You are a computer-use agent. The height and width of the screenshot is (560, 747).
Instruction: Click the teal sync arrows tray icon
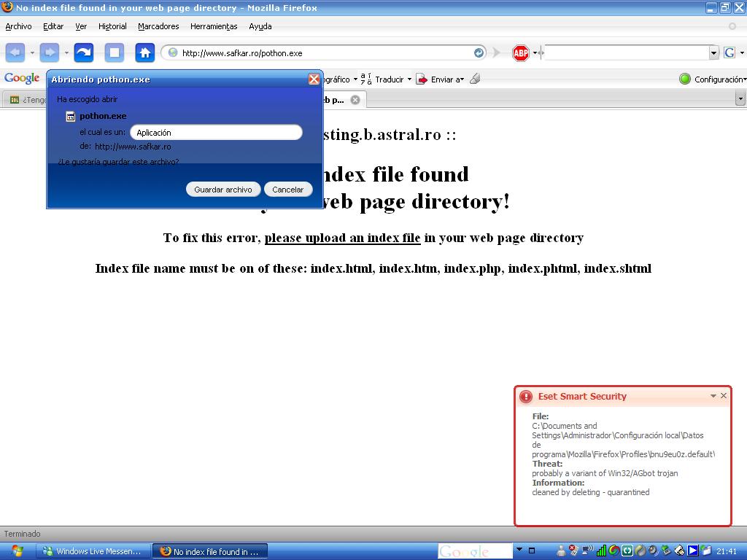tap(627, 551)
